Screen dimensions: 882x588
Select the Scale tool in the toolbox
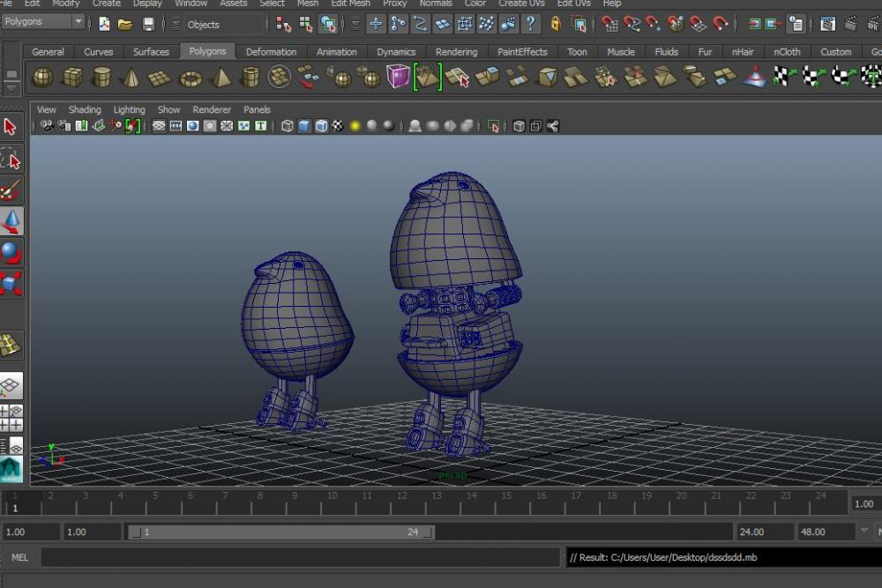(11, 282)
